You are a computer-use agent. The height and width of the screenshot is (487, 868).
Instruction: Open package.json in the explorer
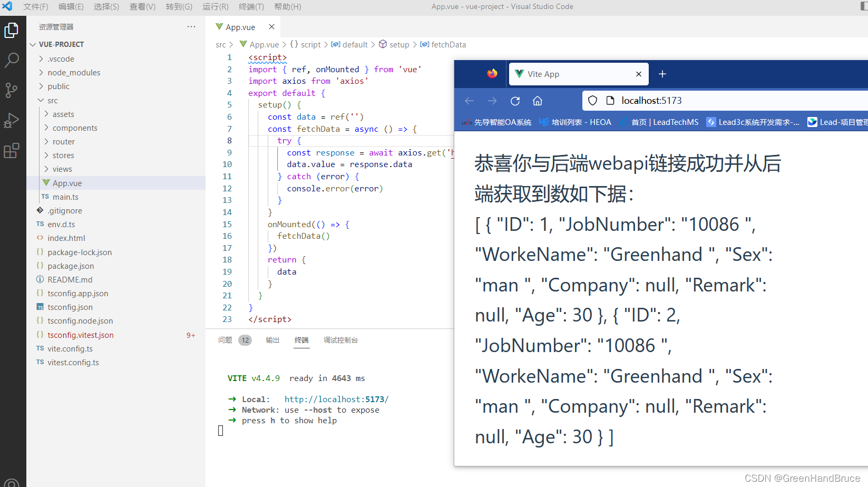click(71, 266)
